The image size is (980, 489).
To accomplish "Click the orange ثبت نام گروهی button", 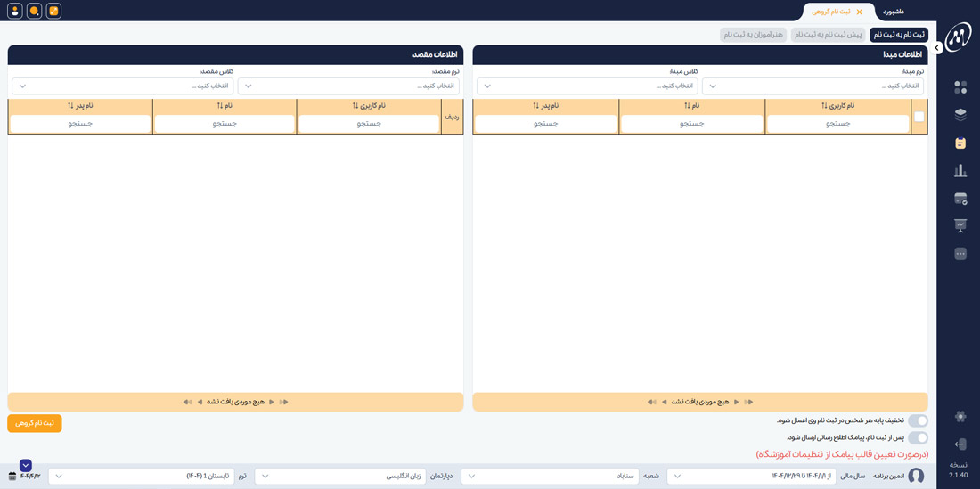I will click(35, 423).
